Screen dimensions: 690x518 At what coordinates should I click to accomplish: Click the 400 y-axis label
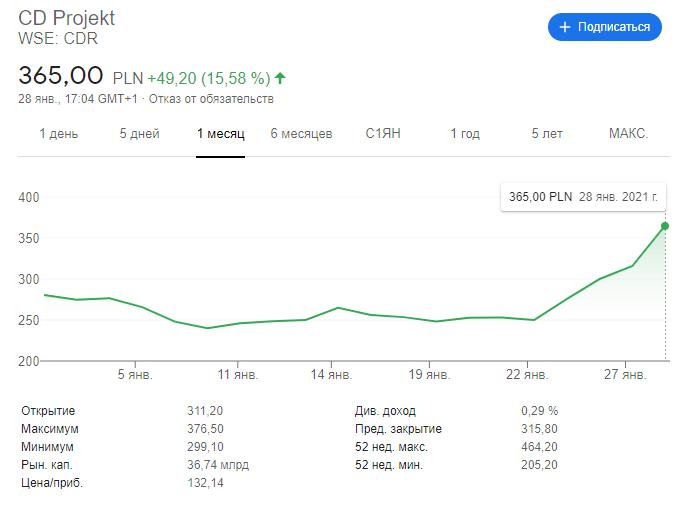coord(29,197)
